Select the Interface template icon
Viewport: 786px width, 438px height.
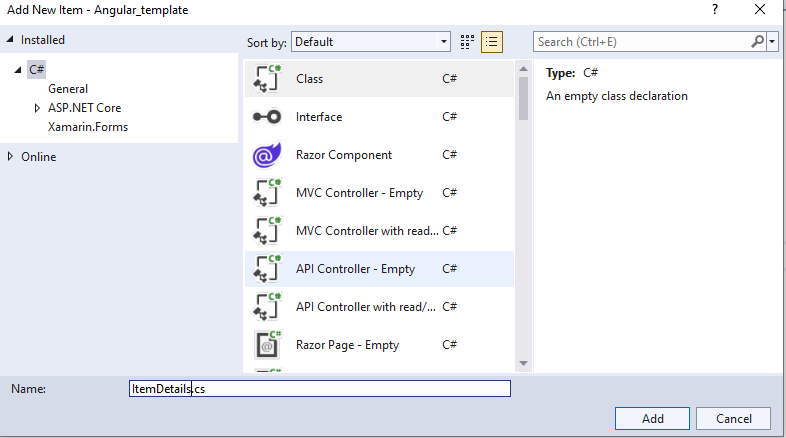pos(267,117)
